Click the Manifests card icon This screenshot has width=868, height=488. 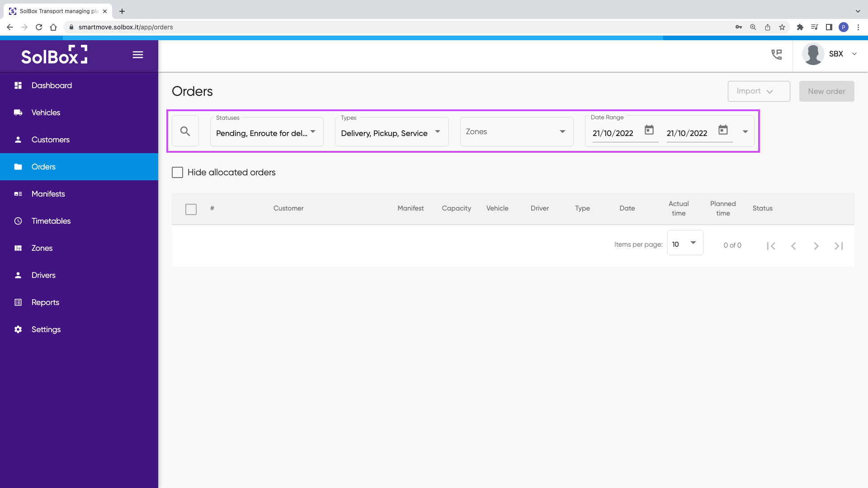pos(18,194)
